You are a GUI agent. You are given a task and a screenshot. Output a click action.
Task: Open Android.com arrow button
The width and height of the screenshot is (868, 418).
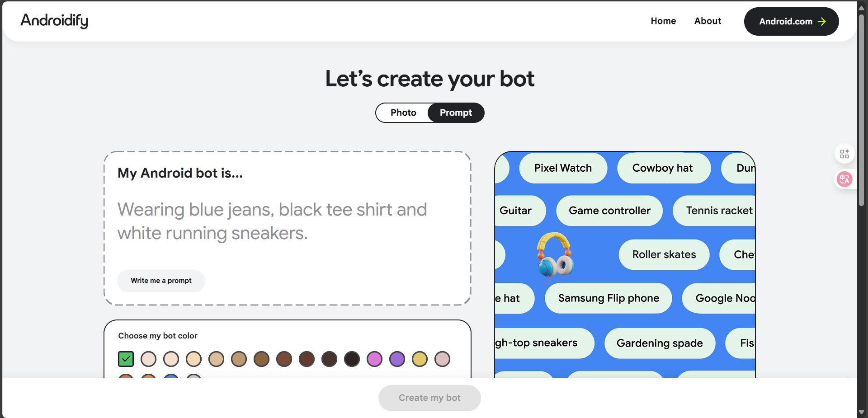(791, 21)
